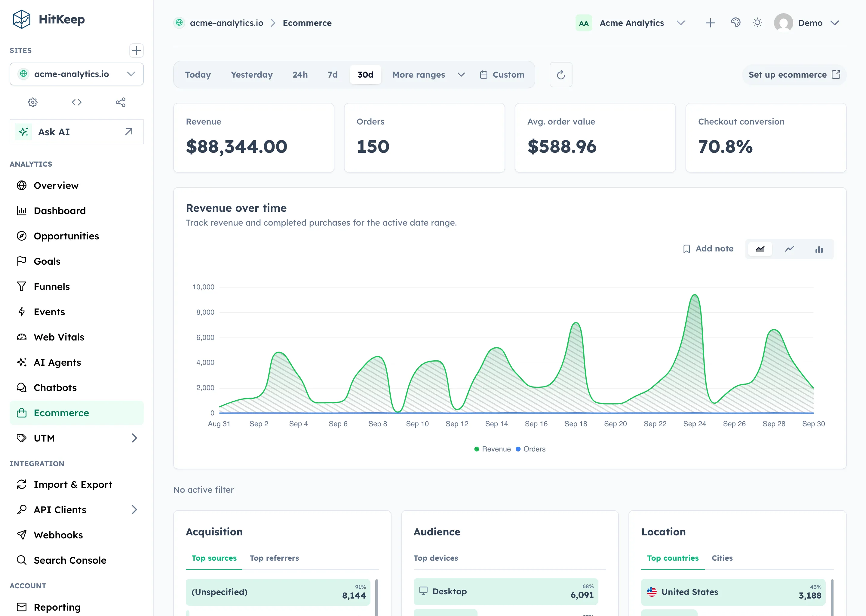Add a new site with the plus button

[x=136, y=51]
